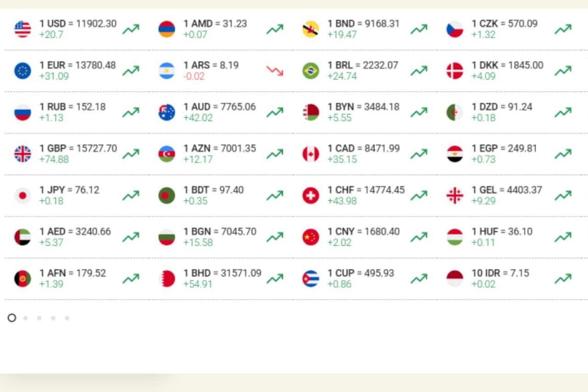588x392 pixels.
Task: Click the +74.88 change value for GBP
Action: (54, 159)
